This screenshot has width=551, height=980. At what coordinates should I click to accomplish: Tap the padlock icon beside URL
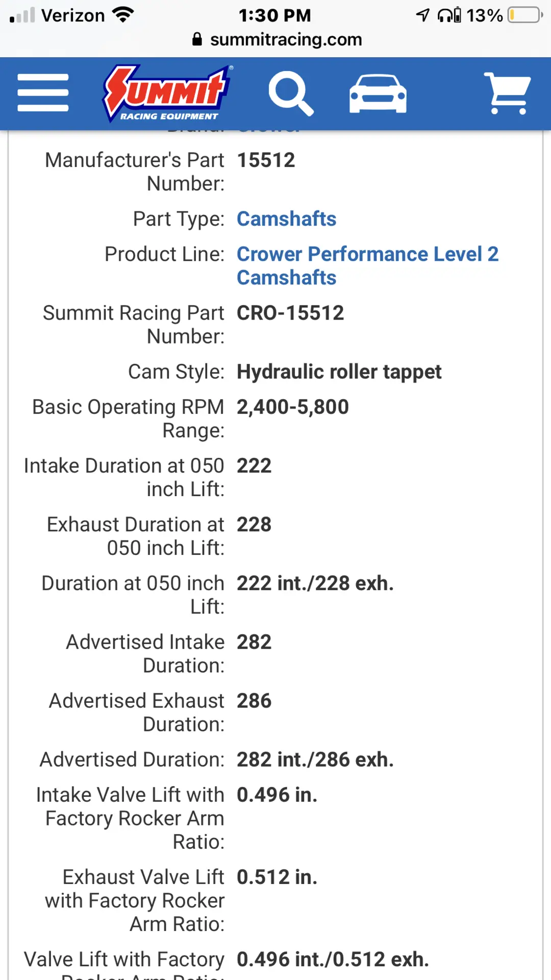point(197,39)
